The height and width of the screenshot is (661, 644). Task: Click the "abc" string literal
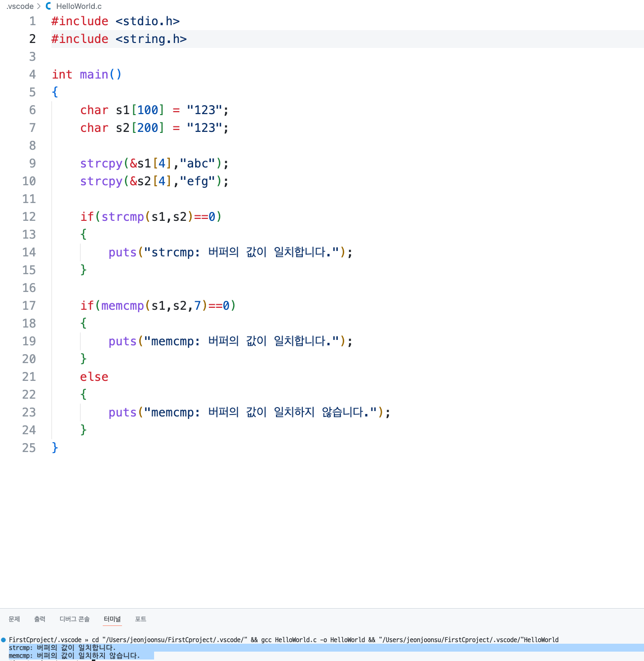[198, 164]
